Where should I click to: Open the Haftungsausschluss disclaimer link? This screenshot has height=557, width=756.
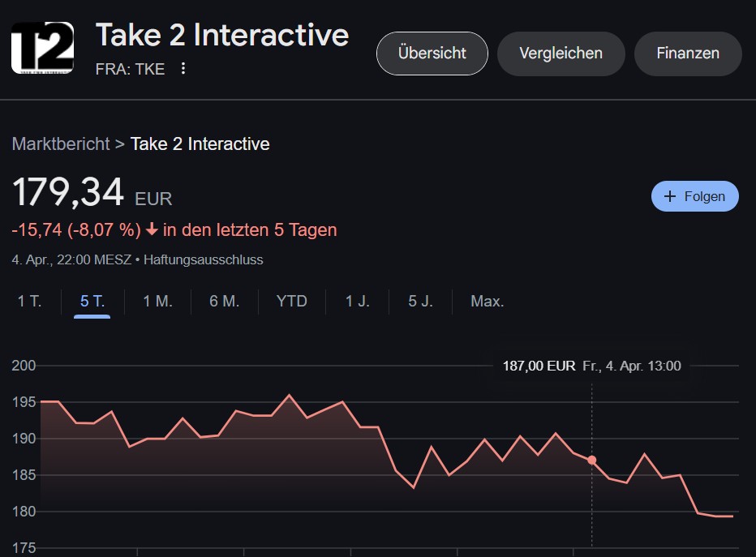(204, 259)
